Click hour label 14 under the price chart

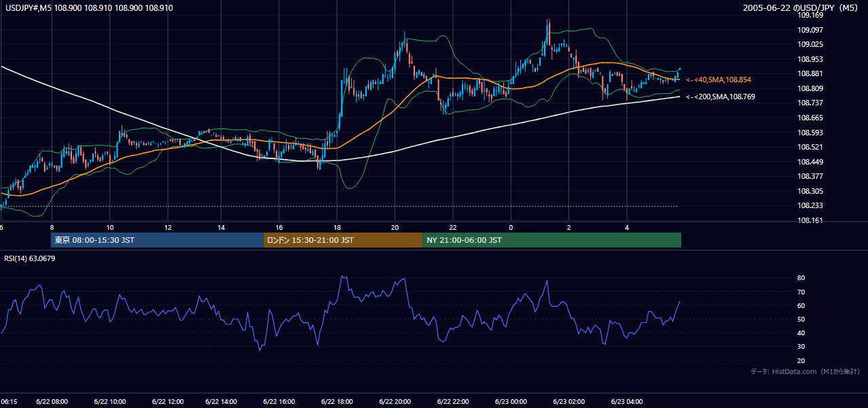tap(221, 227)
